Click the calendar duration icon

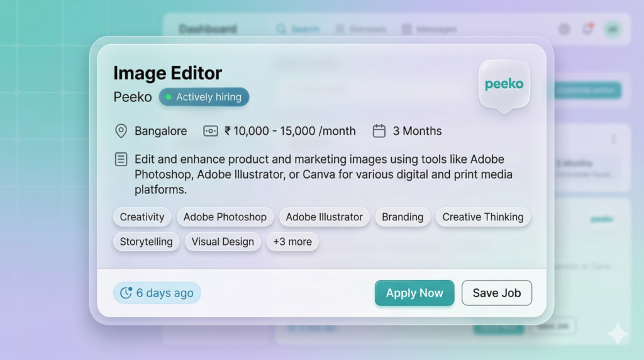[379, 131]
